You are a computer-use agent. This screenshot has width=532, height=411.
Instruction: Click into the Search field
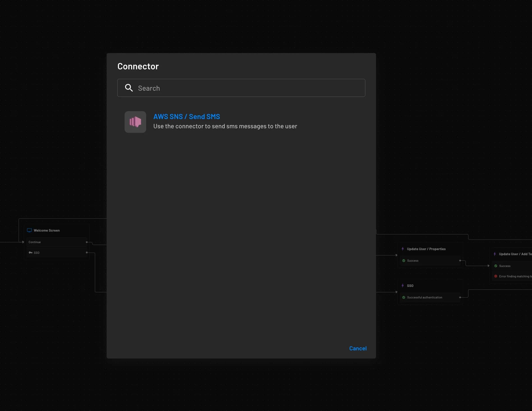[x=241, y=88]
